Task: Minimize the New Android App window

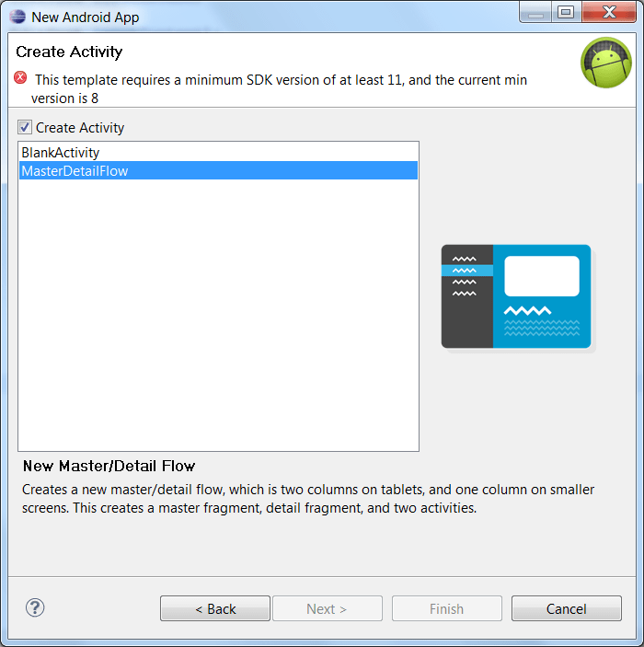Action: tap(535, 12)
